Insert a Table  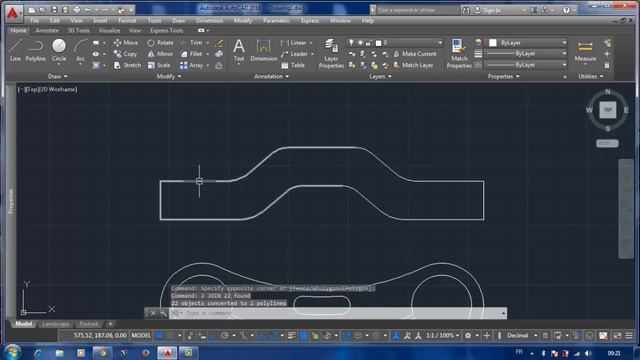click(x=293, y=65)
